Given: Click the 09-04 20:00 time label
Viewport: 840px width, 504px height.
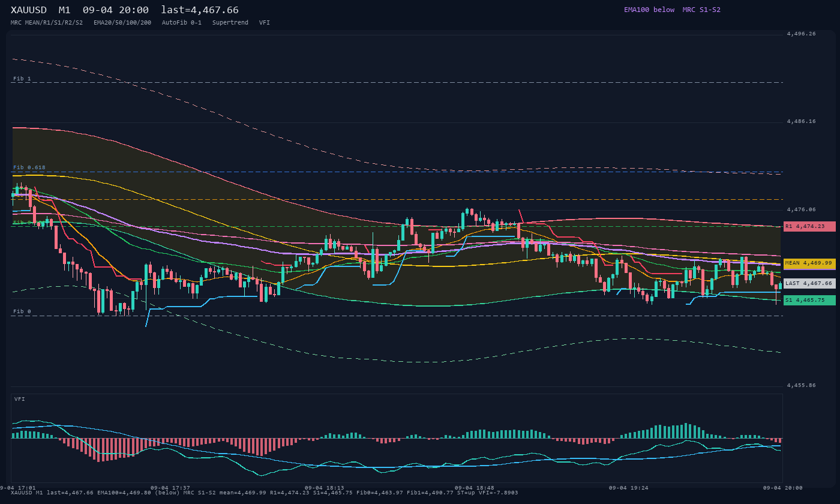Looking at the screenshot, I should point(782,488).
